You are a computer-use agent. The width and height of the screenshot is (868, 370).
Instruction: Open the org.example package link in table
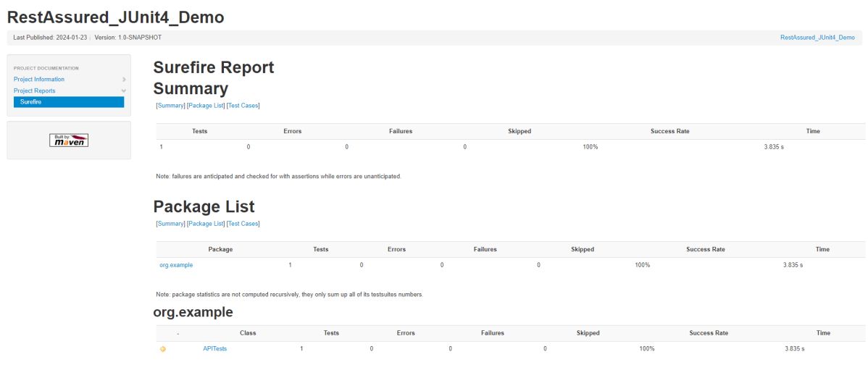coord(176,265)
